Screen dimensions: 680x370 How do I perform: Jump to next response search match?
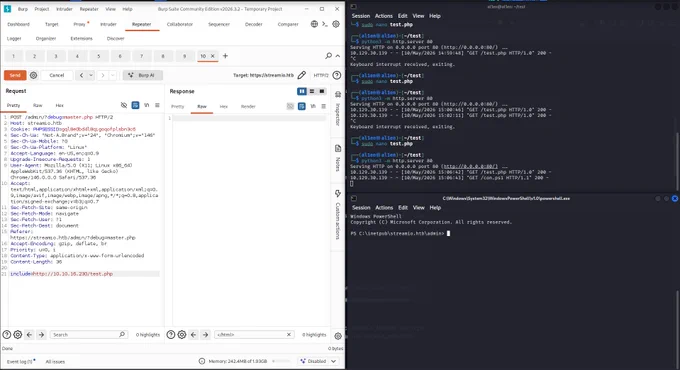(x=206, y=334)
